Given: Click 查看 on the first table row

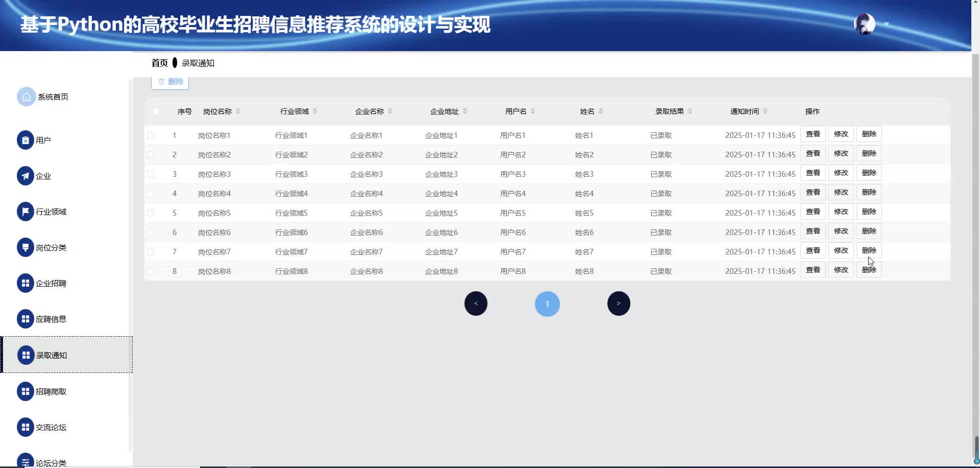Looking at the screenshot, I should point(813,134).
